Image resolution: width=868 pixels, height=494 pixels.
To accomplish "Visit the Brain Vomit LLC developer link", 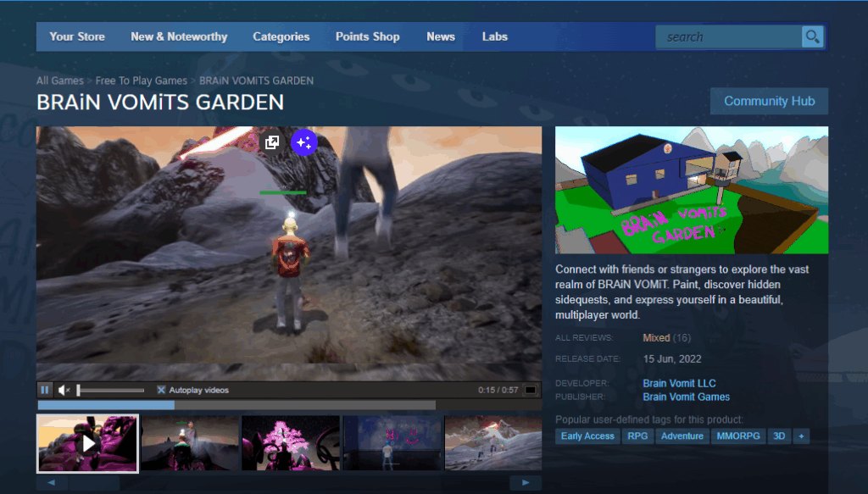I will (x=679, y=383).
